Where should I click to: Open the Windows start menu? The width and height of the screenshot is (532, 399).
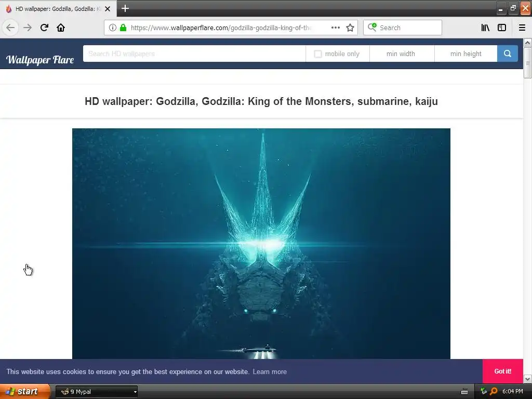pos(25,392)
